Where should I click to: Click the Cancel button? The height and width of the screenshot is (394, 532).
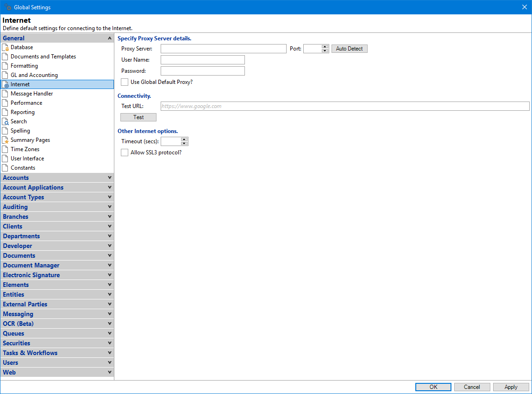pos(472,387)
